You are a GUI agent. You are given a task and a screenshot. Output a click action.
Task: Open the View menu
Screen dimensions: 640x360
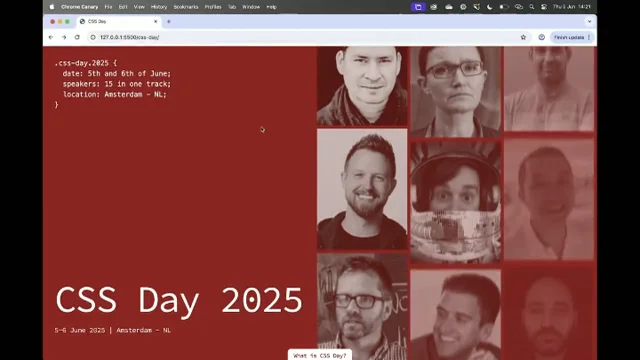[x=139, y=7]
